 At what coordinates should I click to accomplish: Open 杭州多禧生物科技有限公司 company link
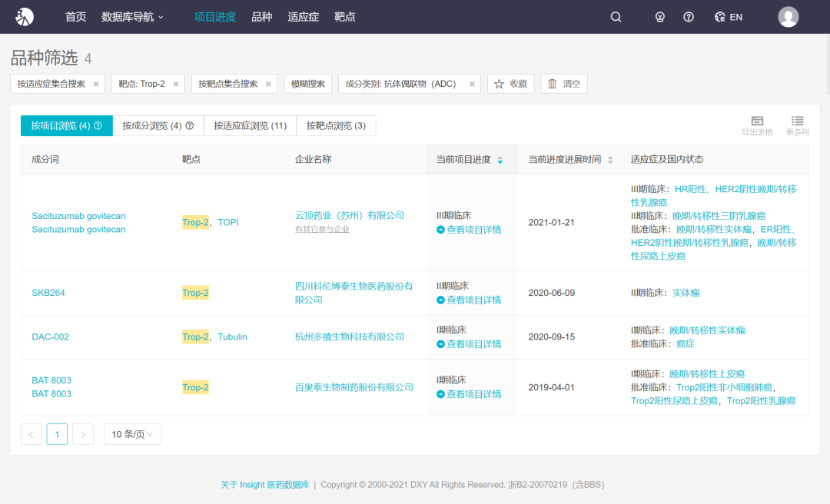350,337
